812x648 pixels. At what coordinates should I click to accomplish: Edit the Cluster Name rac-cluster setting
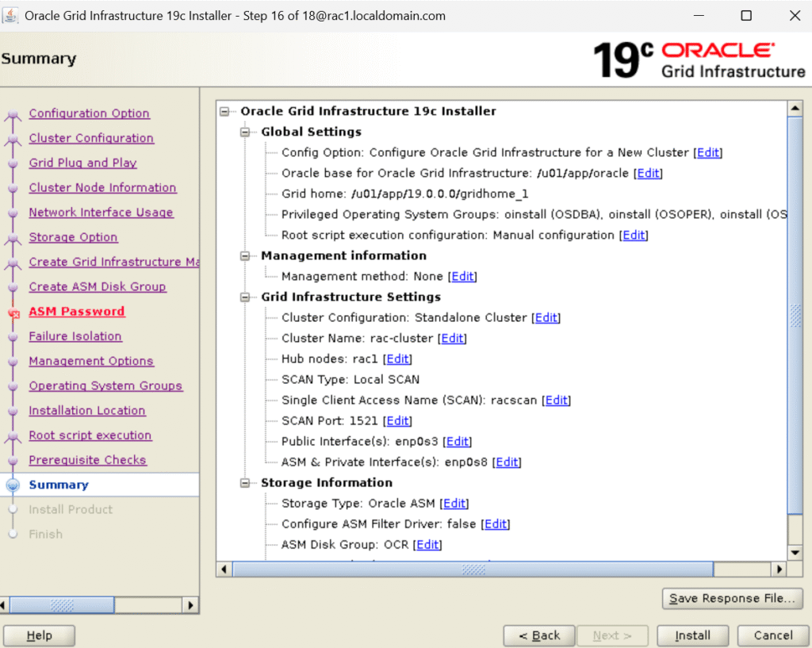pyautogui.click(x=453, y=339)
